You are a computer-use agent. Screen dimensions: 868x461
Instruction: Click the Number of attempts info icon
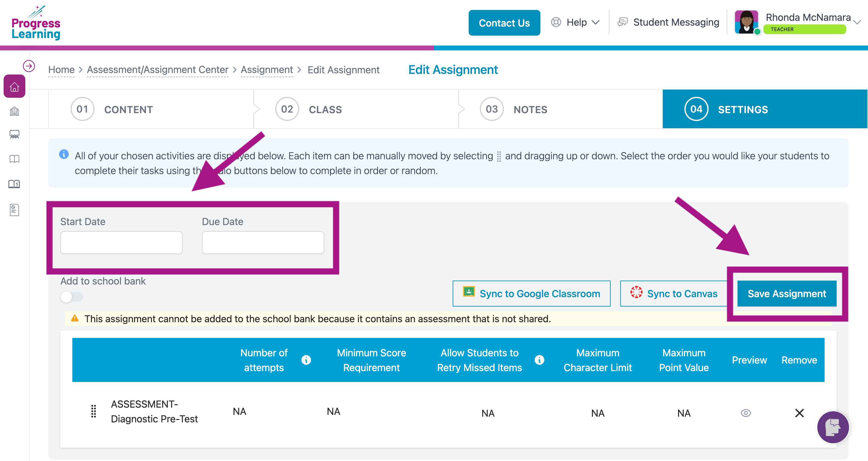click(306, 360)
